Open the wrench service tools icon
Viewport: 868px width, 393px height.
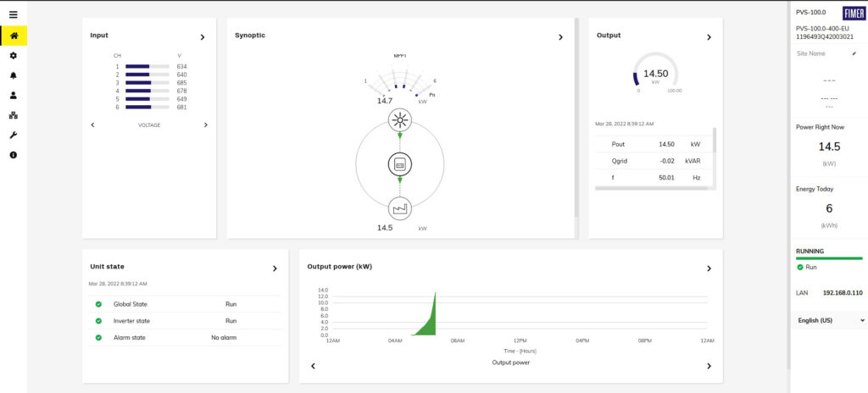pos(14,136)
